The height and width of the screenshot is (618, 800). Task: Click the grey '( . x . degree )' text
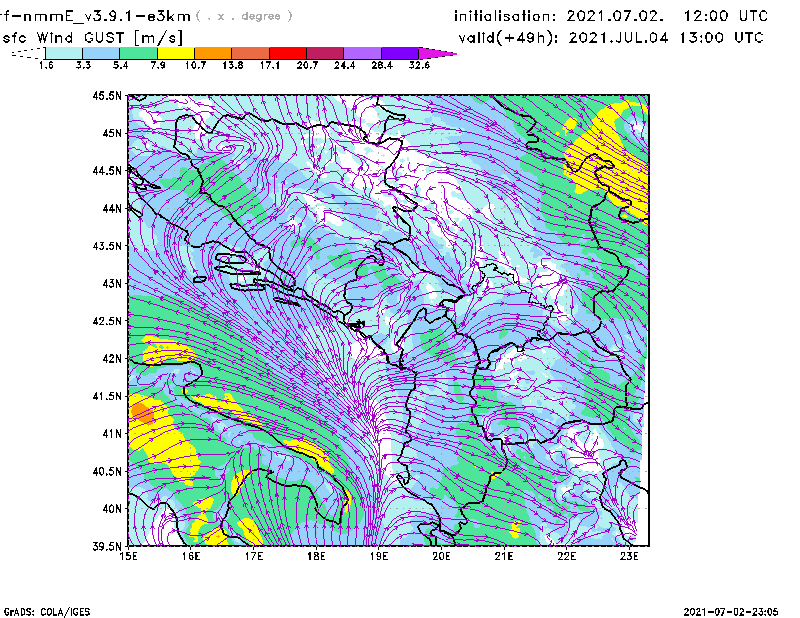click(x=244, y=16)
